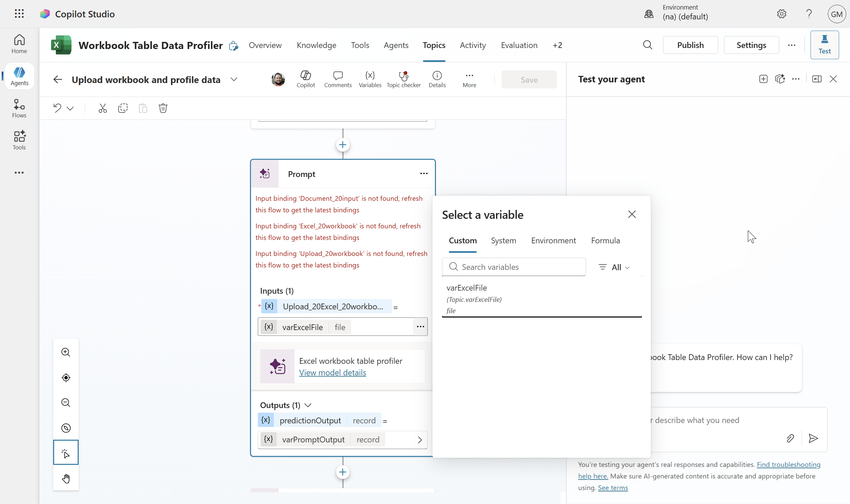Click the cut scissors icon
Image resolution: width=850 pixels, height=504 pixels.
103,108
